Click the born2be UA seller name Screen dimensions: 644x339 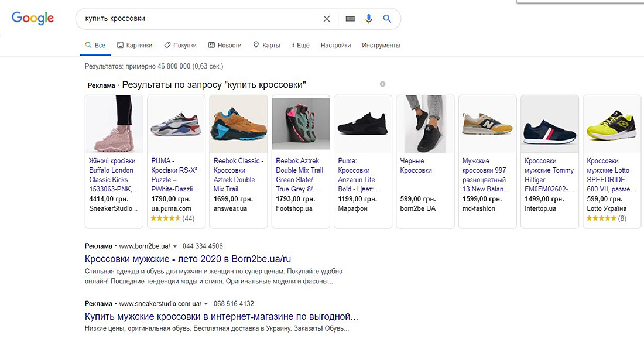417,209
